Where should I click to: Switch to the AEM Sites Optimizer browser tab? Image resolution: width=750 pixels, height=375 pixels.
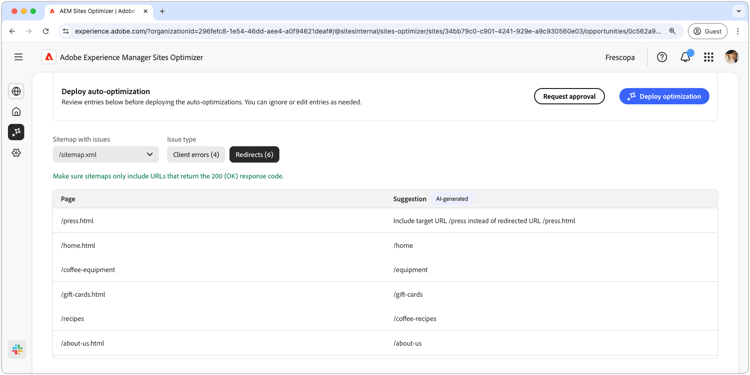pyautogui.click(x=99, y=11)
